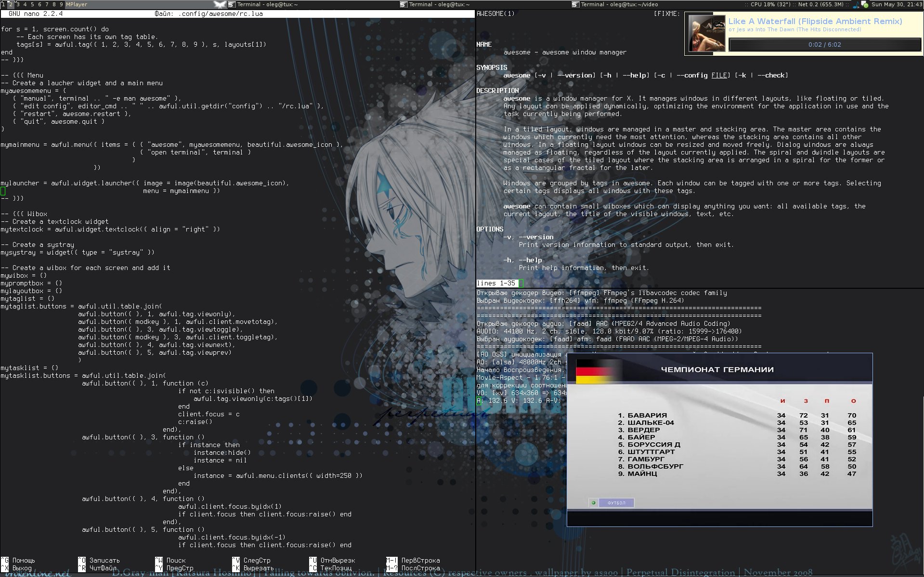Click the nano title showing .config/awesome/rc.lua
The width and height of the screenshot is (924, 577).
(208, 13)
